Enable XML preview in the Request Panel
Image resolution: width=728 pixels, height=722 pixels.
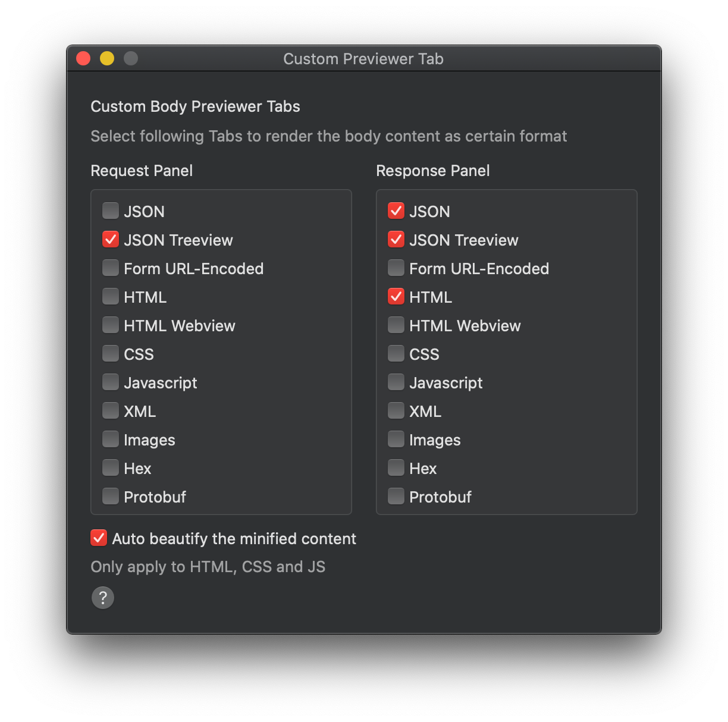[x=111, y=410]
